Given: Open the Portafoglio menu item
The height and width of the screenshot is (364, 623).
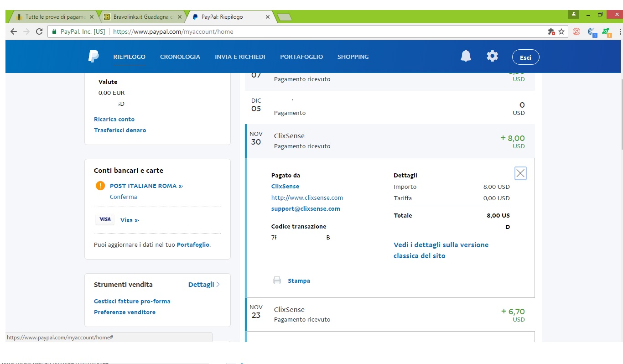Looking at the screenshot, I should (301, 57).
